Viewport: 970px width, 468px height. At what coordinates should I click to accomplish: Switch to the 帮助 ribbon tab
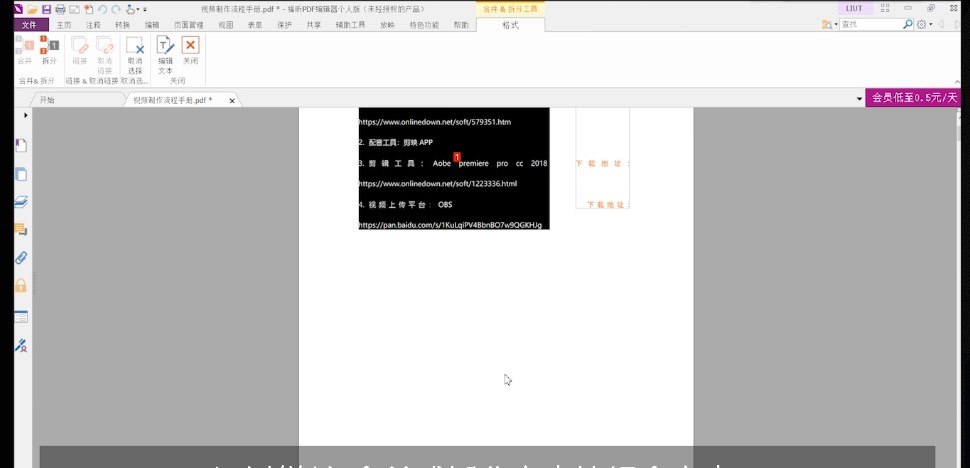(461, 25)
